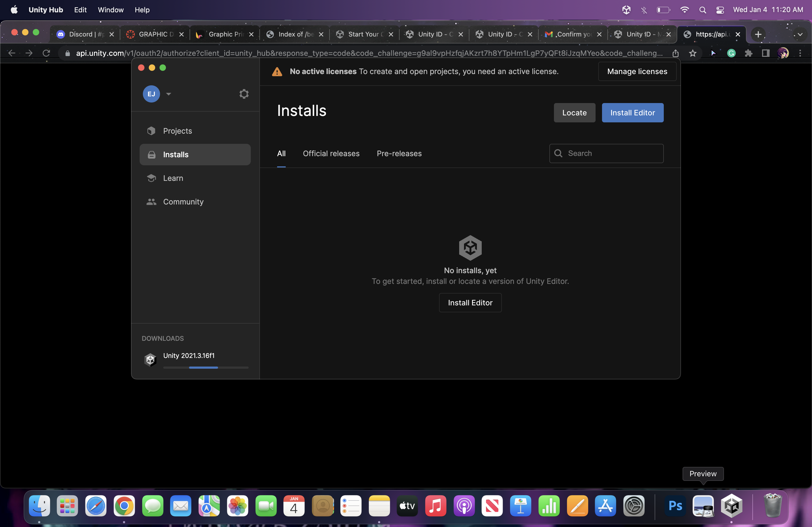Open the Trash in the Dock
Screen dimensions: 812x527
point(773,506)
